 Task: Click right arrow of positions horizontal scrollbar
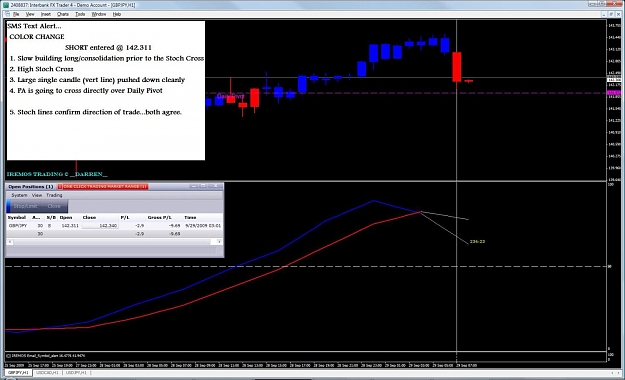[x=219, y=242]
